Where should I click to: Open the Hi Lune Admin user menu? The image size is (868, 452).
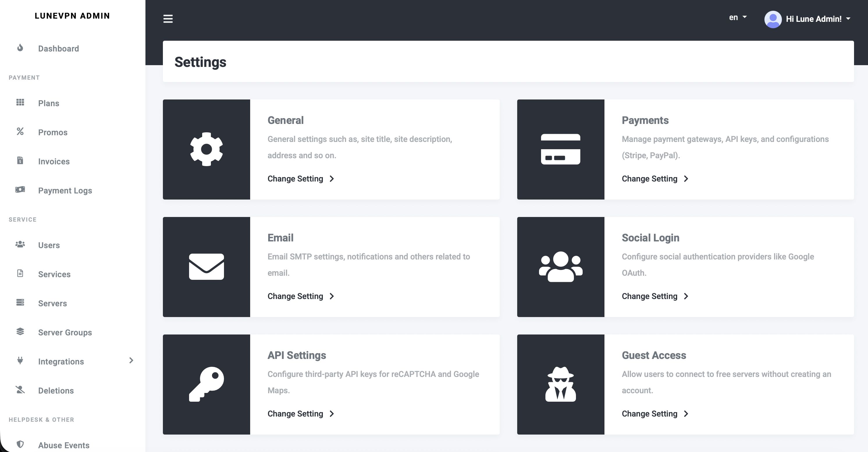[818, 19]
